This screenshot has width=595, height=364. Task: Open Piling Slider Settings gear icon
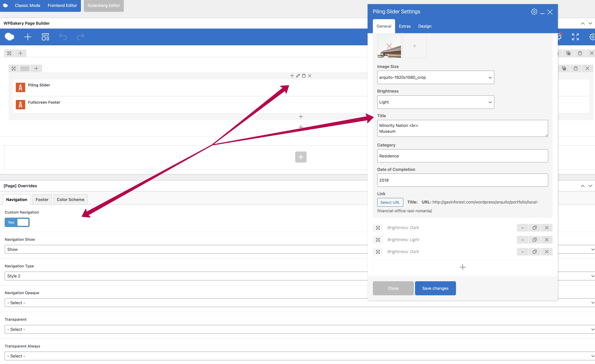[534, 12]
